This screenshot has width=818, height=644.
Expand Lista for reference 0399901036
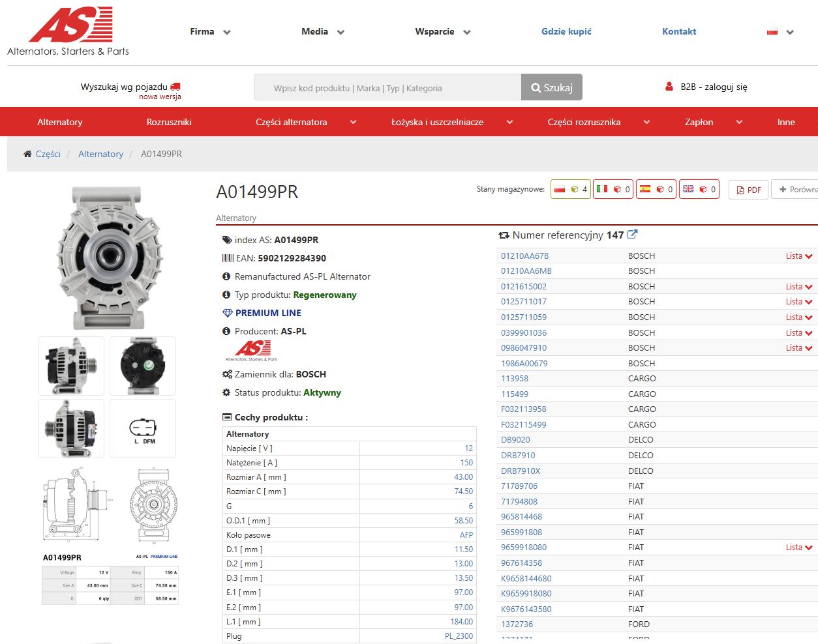tap(799, 332)
